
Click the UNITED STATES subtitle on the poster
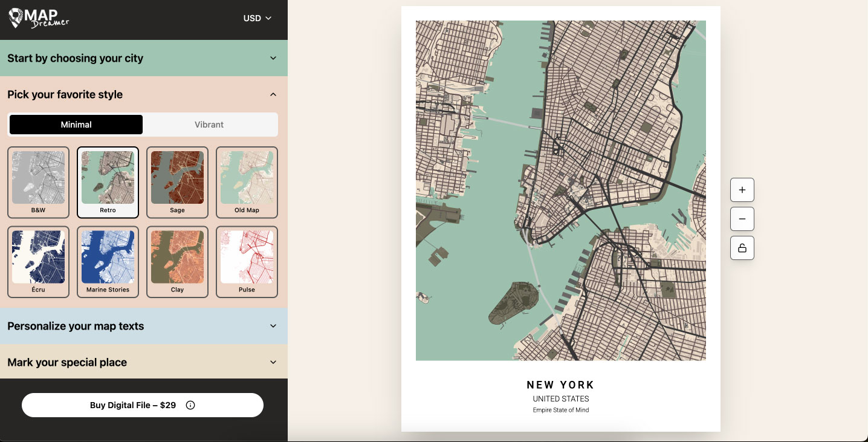(x=561, y=399)
